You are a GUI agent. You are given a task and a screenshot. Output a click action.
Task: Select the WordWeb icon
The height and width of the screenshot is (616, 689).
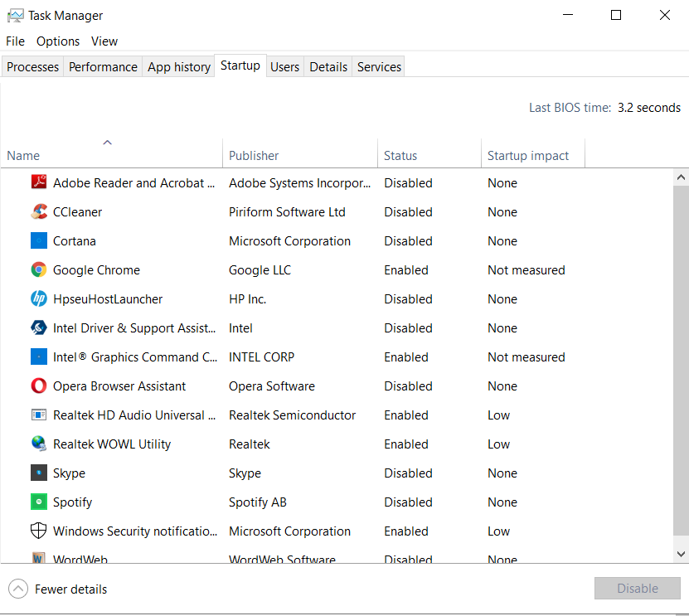[39, 558]
